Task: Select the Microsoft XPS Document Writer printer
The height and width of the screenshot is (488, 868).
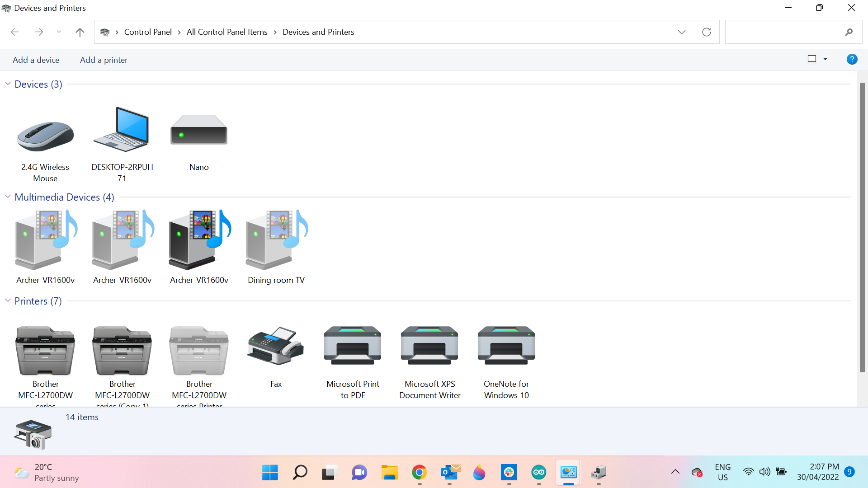Action: pos(429,347)
